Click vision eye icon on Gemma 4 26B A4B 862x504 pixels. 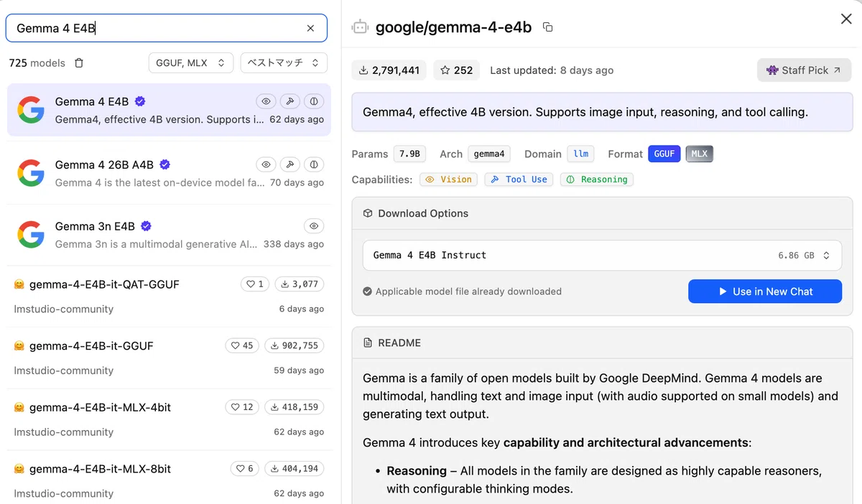266,164
